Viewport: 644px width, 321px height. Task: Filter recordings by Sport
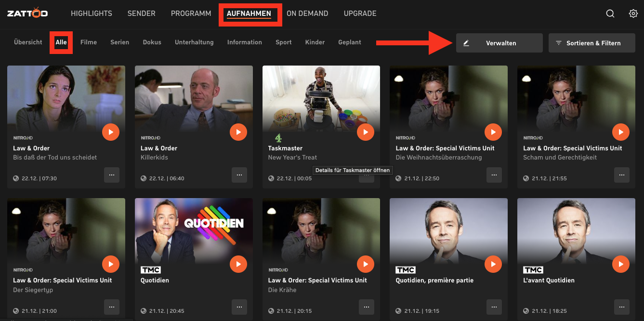point(284,42)
